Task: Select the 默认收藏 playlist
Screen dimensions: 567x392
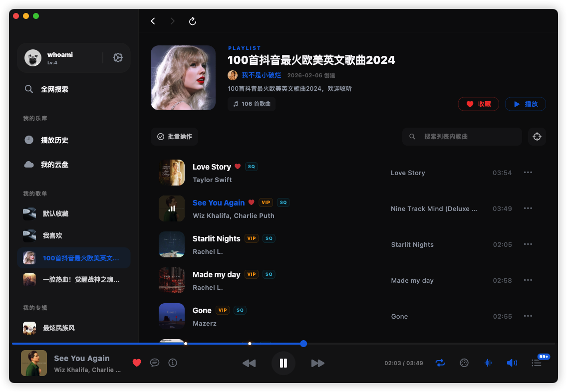Action: click(73, 213)
